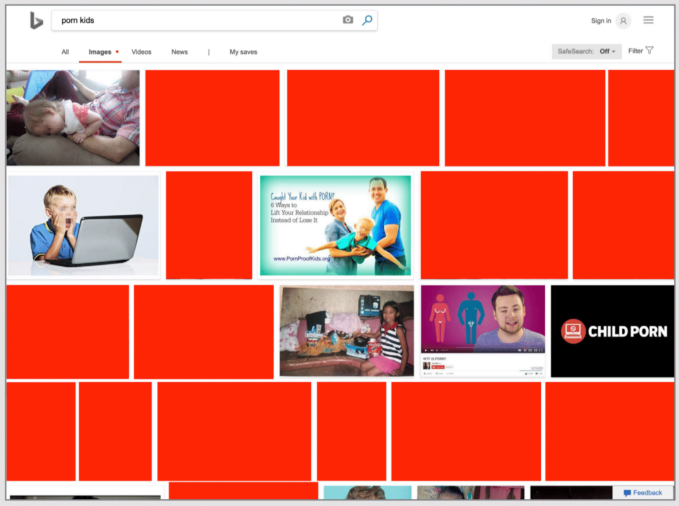This screenshot has width=679, height=506.
Task: Click the profile avatar icon
Action: tap(624, 20)
